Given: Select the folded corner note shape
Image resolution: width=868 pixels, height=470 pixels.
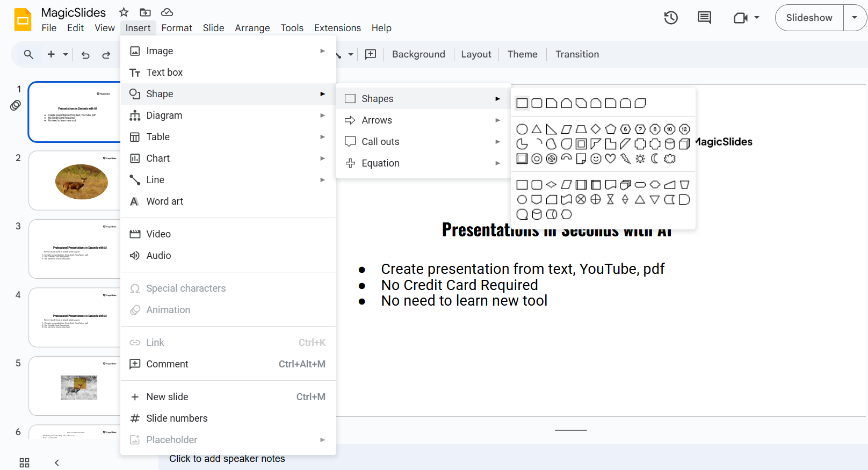Looking at the screenshot, I should (581, 158).
